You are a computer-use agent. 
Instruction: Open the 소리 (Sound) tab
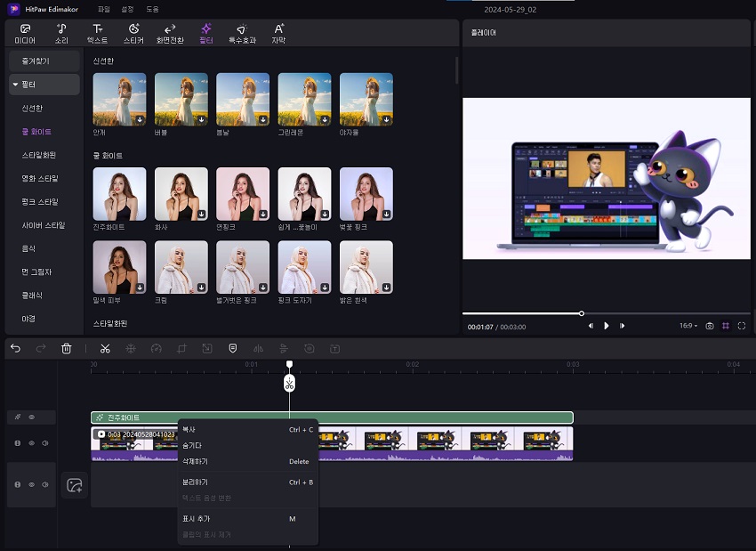coord(61,34)
